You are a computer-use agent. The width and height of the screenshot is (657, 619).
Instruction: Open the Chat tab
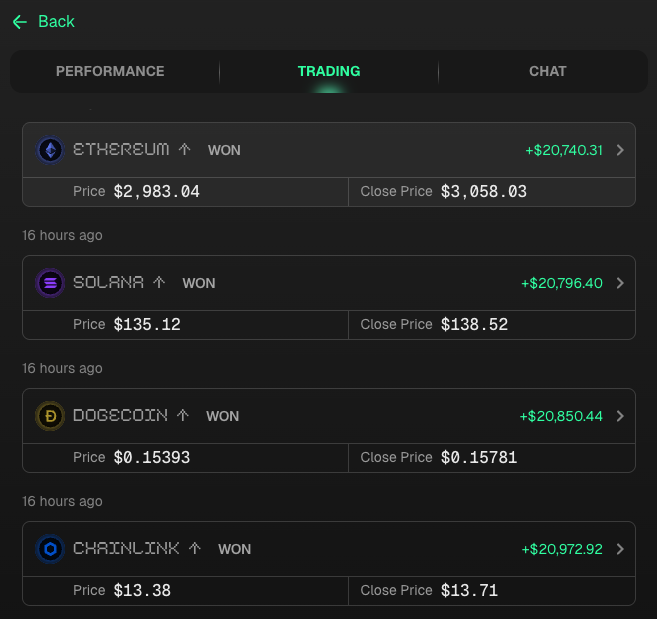point(548,71)
